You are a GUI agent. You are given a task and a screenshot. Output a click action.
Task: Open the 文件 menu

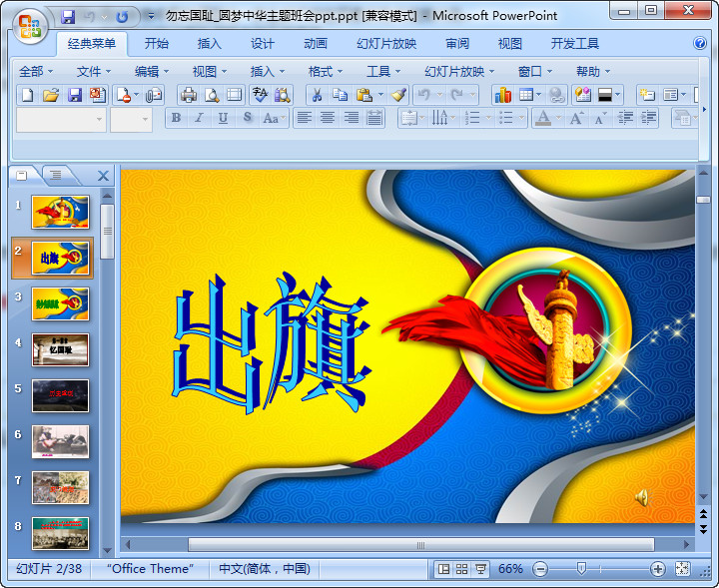pyautogui.click(x=94, y=72)
